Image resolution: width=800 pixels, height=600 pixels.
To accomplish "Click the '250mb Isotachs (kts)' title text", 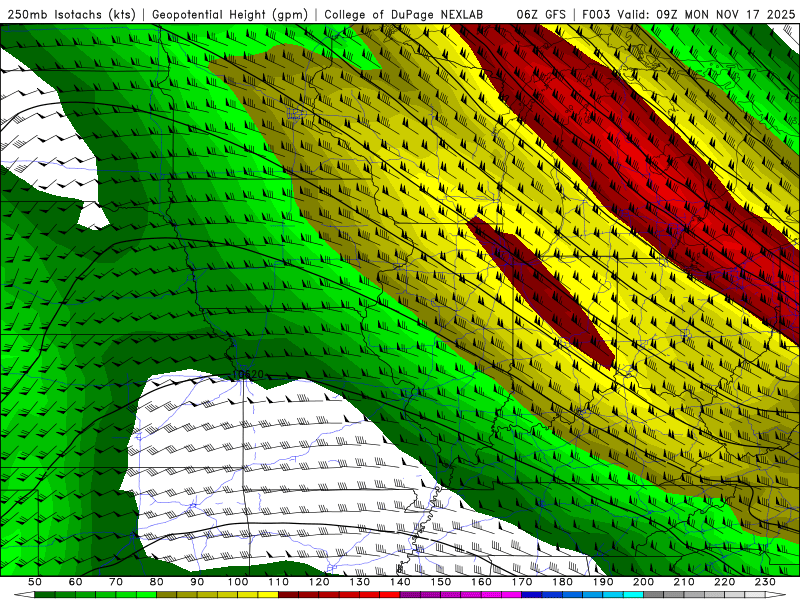I will (71, 15).
